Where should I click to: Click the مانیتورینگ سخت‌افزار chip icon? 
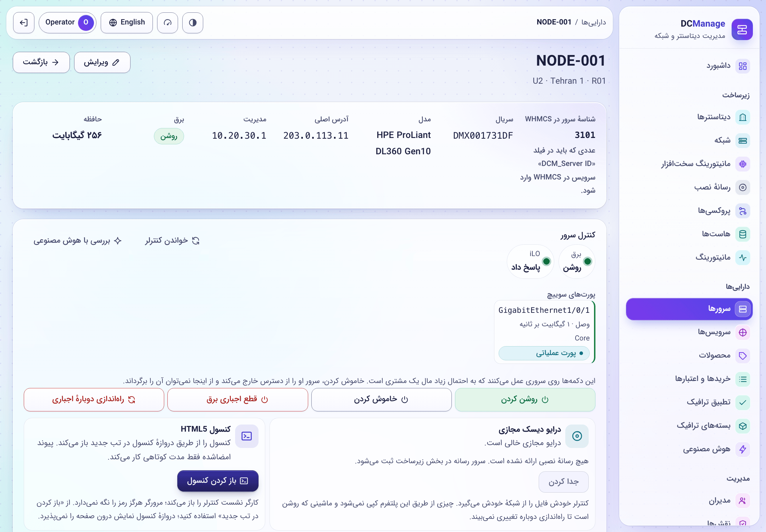[x=743, y=164]
